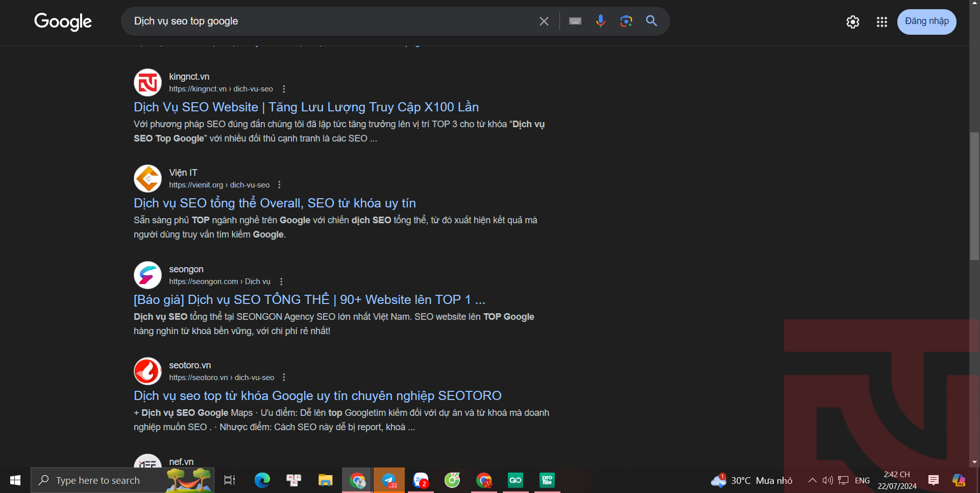Open network settings from the tray icon
Viewport: 980px width, 493px height.
click(843, 480)
